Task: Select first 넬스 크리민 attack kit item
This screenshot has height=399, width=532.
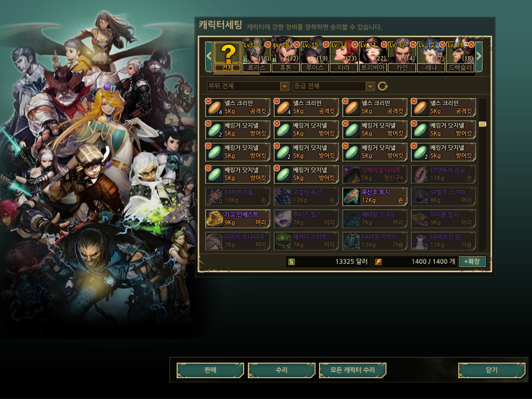Action: coord(237,107)
